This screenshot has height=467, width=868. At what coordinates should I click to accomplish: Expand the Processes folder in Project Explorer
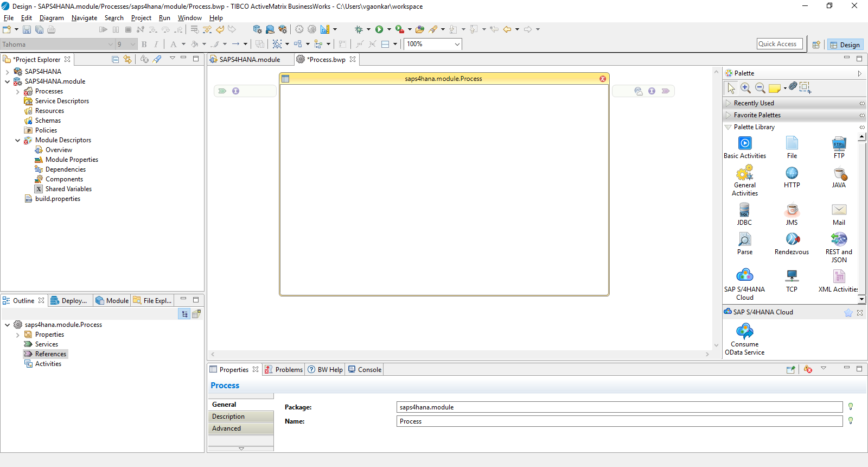[18, 92]
